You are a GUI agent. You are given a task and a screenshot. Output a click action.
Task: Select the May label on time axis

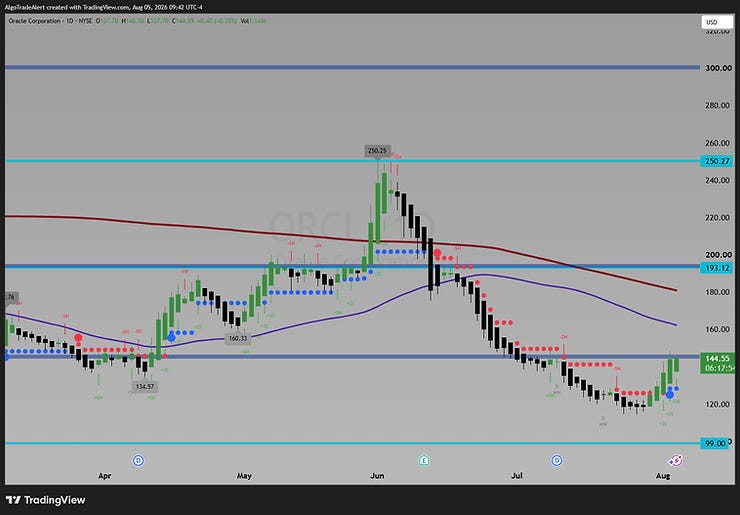[x=244, y=476]
